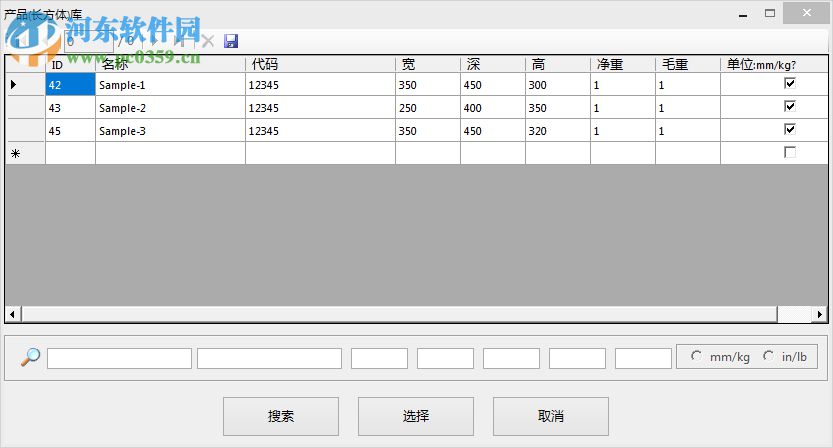Click the 名称 column header
Viewport: 833px width, 448px height.
[170, 64]
